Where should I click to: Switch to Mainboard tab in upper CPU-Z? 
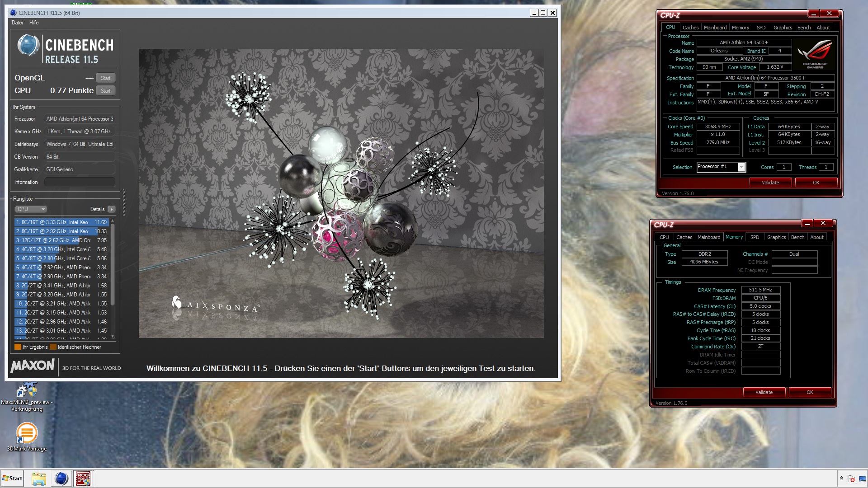(x=715, y=28)
